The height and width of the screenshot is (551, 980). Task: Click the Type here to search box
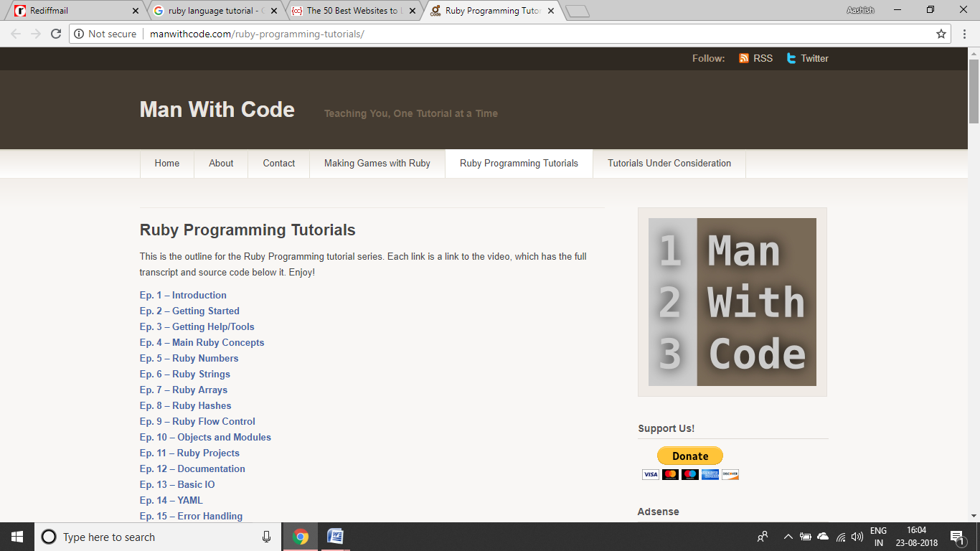(x=156, y=537)
